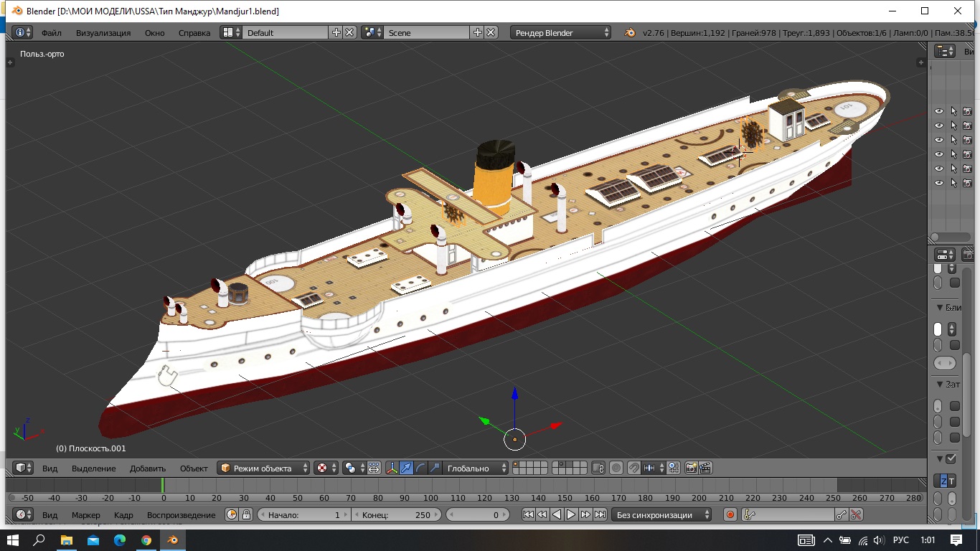Click the snap magnet icon in 3D header
980x551 pixels.
coord(634,468)
